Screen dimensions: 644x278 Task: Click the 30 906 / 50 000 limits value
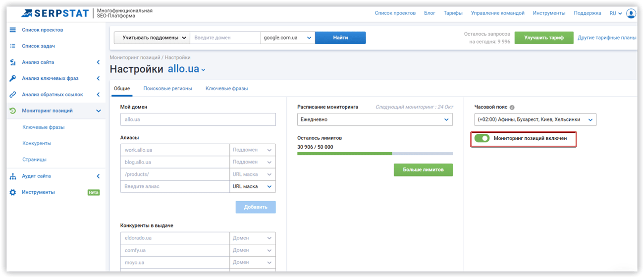pyautogui.click(x=315, y=147)
